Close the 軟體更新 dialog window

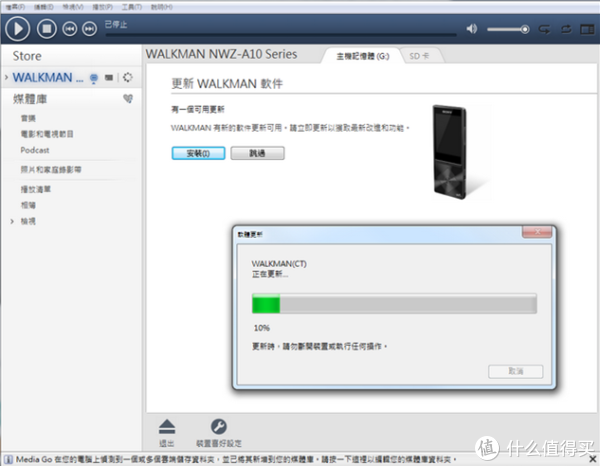(x=537, y=231)
